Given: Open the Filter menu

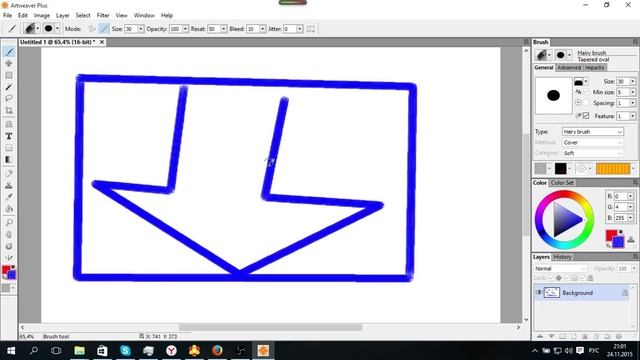Looking at the screenshot, I should [x=103, y=16].
